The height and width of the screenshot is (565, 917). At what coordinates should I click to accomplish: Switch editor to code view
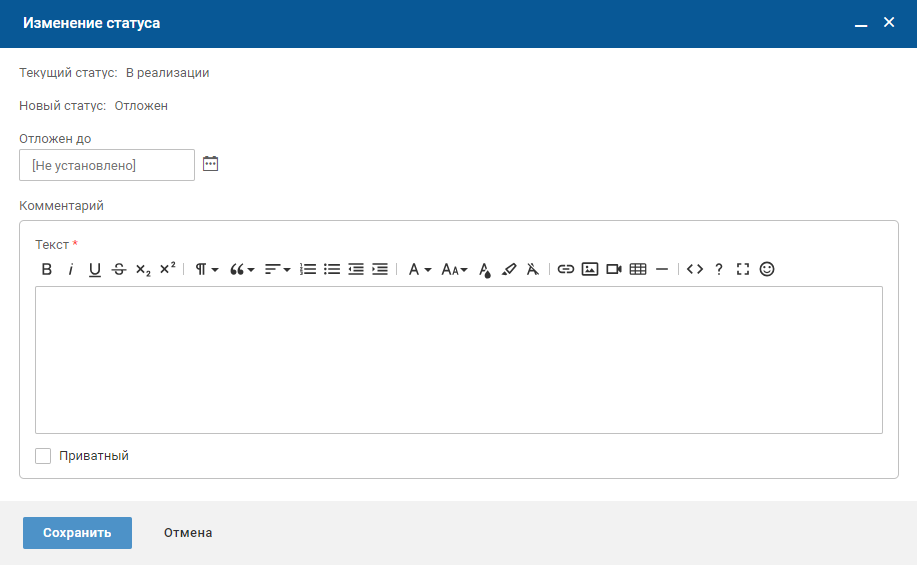point(695,269)
